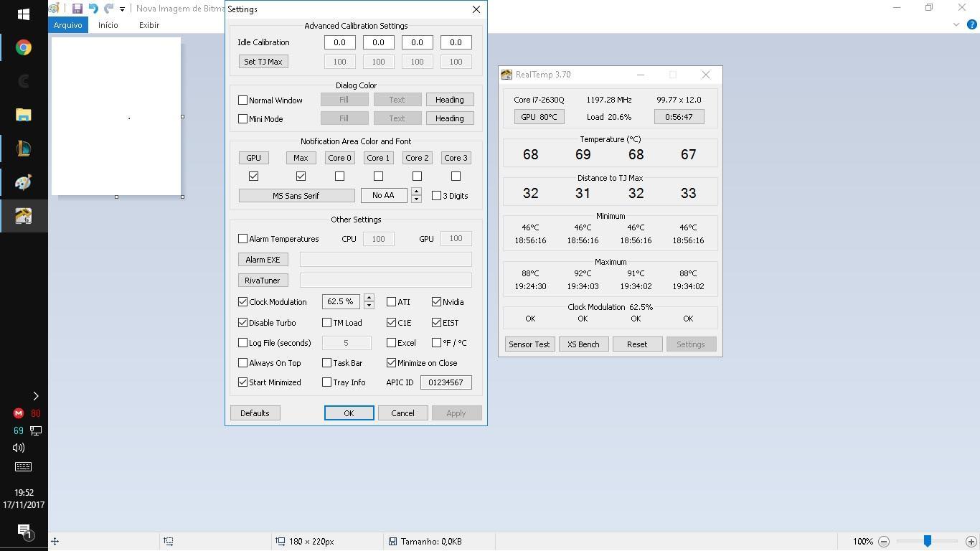Click the 69 CPU temperature tray icon

coord(18,430)
